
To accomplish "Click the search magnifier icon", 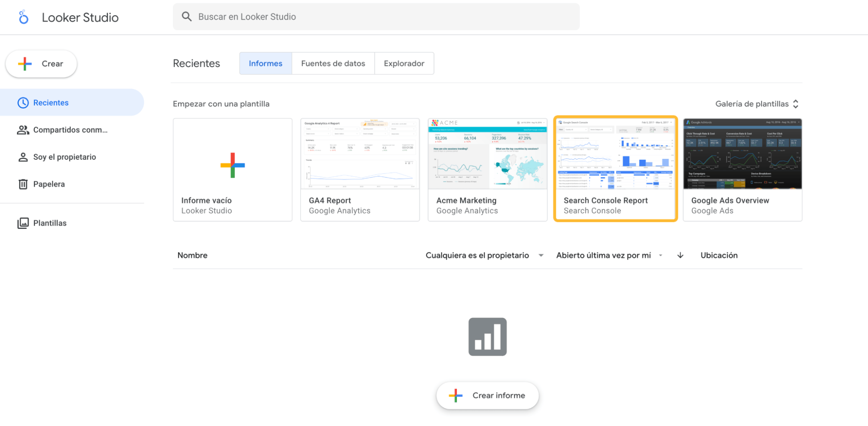I will pos(187,17).
